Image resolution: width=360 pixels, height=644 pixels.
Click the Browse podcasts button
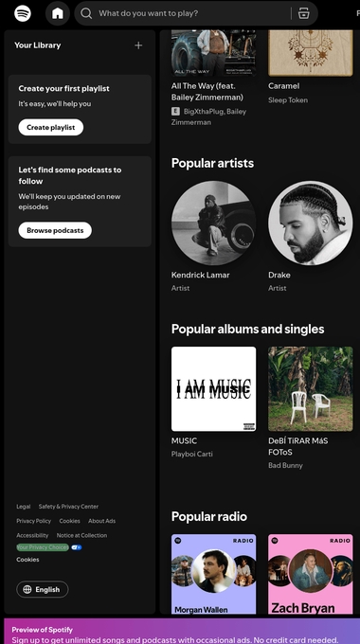coord(55,230)
